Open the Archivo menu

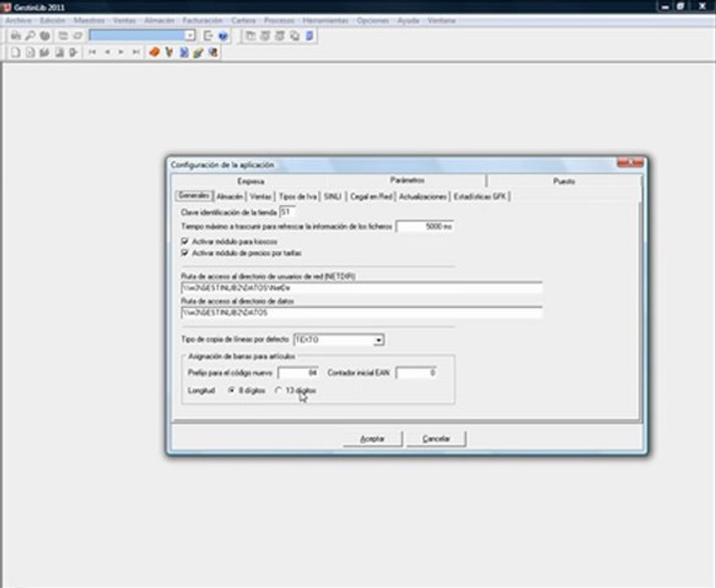(x=19, y=20)
